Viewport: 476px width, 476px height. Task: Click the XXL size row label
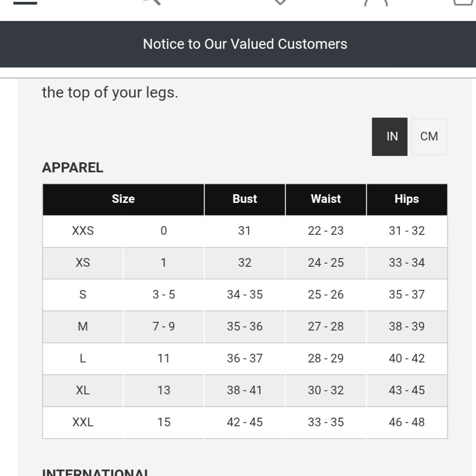click(83, 423)
